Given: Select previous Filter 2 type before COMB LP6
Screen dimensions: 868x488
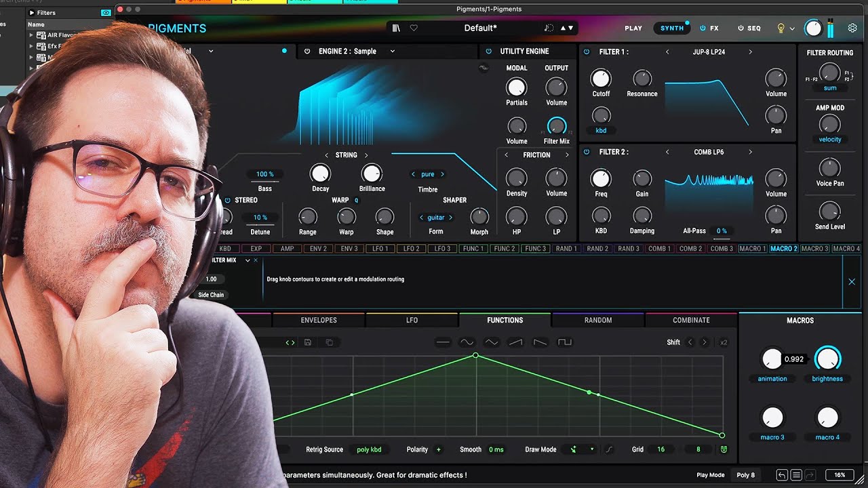Looking at the screenshot, I should [x=667, y=152].
